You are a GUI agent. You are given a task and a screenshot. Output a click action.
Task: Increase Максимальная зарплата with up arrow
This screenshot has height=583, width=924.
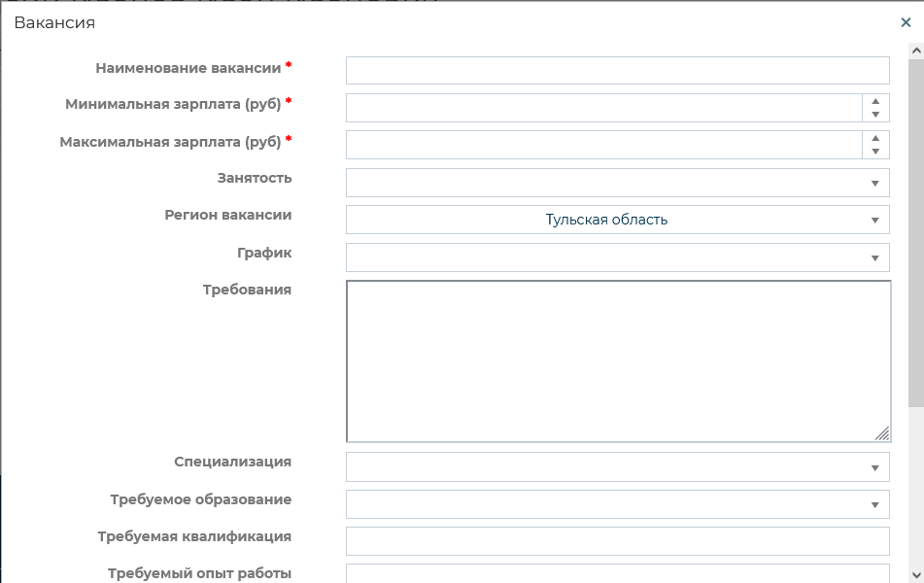(x=875, y=138)
